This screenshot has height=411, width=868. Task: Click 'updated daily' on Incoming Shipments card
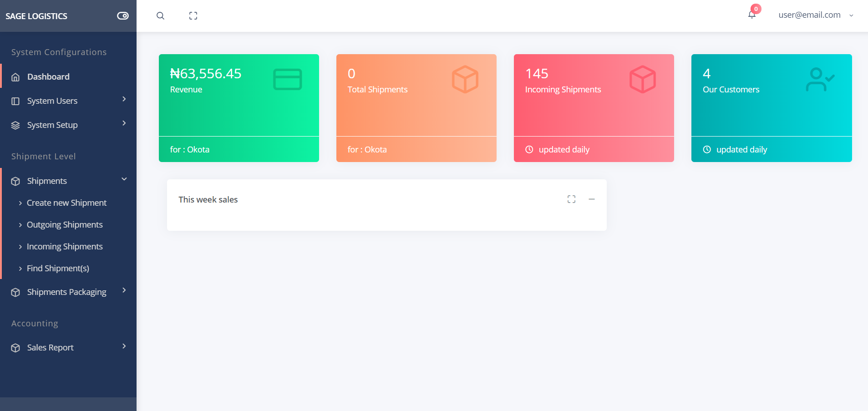click(564, 149)
